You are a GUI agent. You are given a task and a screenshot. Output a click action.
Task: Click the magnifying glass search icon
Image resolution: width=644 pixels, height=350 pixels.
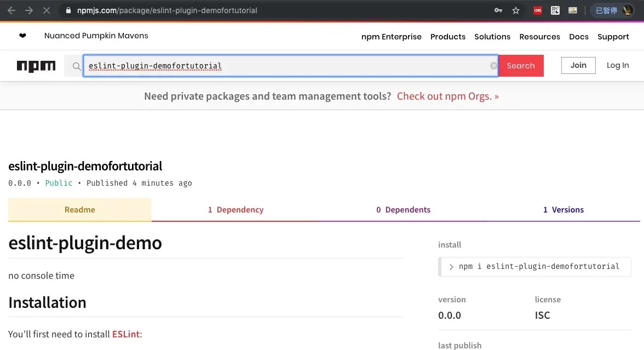pos(77,66)
